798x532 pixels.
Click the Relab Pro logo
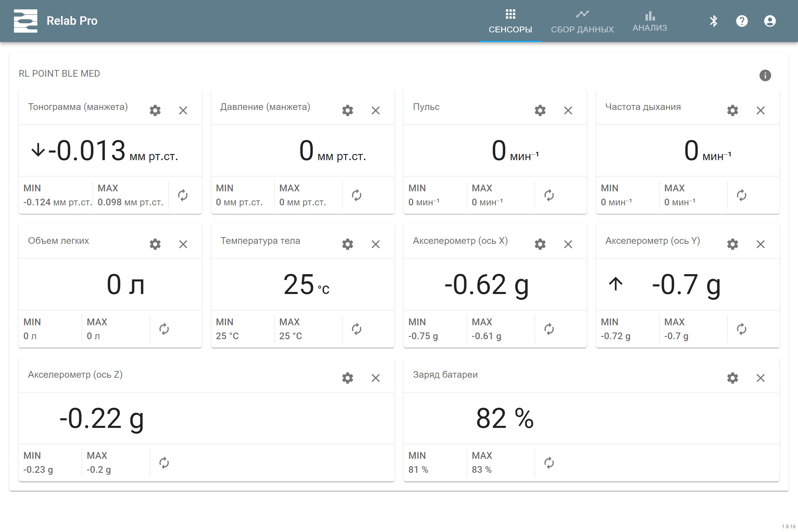pos(25,21)
